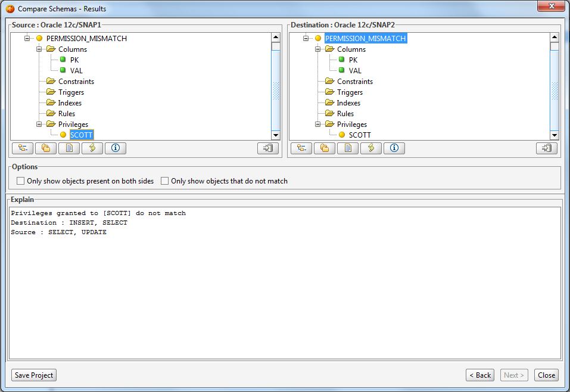Click 'Privileges granted to [SCOTT]' line in Explain
This screenshot has width=570, height=392.
[98, 213]
